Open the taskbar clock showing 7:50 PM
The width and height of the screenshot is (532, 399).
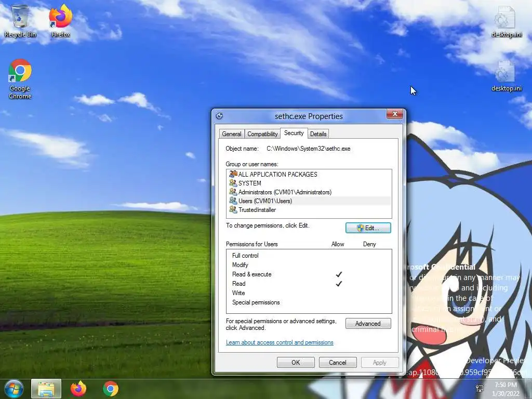tap(506, 389)
